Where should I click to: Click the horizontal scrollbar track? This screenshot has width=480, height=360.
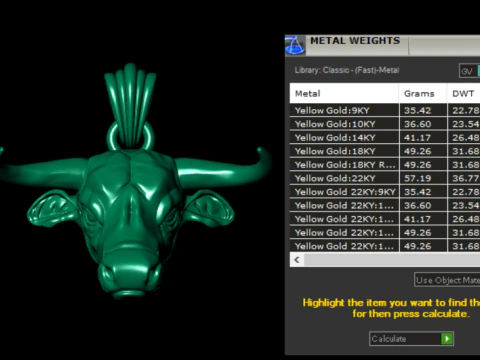pyautogui.click(x=392, y=260)
